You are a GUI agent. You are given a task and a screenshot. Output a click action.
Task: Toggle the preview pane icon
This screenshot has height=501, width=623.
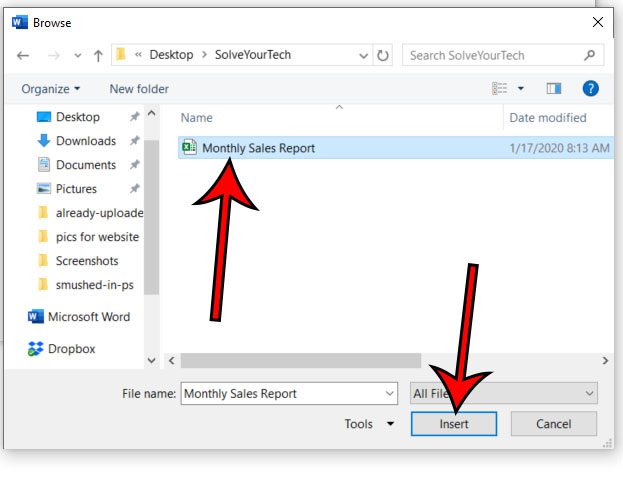pyautogui.click(x=553, y=89)
